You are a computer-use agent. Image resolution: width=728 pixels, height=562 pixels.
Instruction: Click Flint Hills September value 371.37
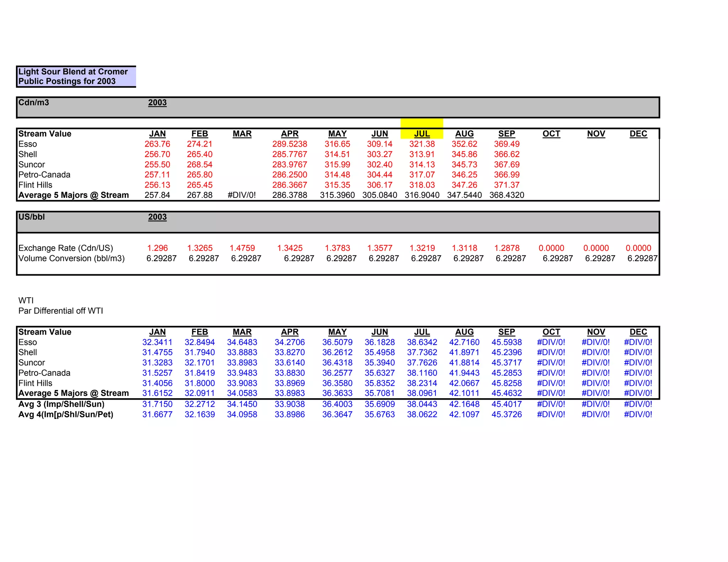[507, 185]
